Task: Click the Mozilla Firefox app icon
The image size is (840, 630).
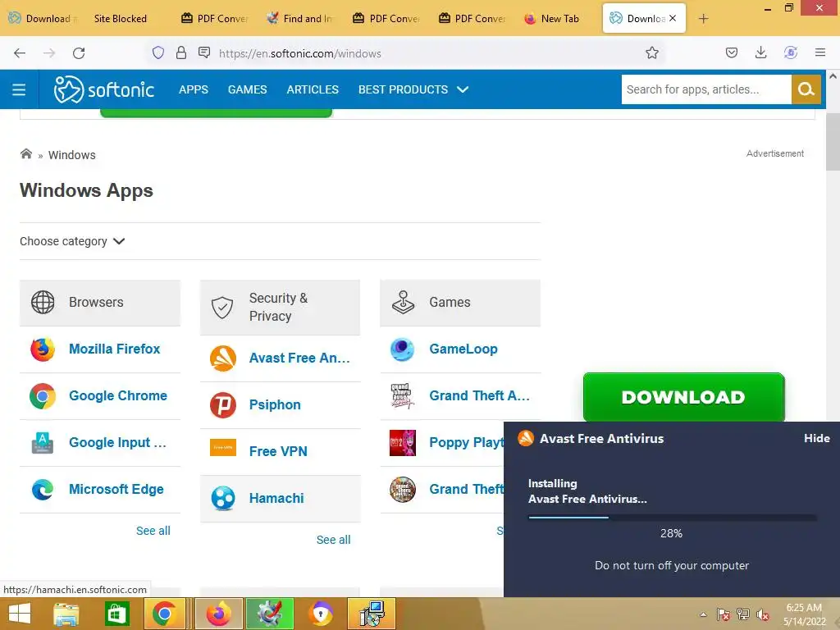Action: [43, 349]
